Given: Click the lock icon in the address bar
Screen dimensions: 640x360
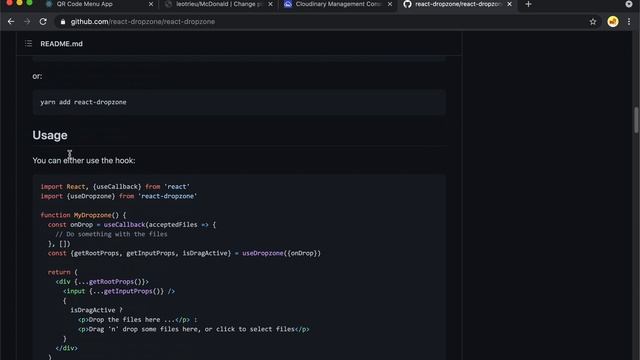Looking at the screenshot, I should (x=62, y=22).
